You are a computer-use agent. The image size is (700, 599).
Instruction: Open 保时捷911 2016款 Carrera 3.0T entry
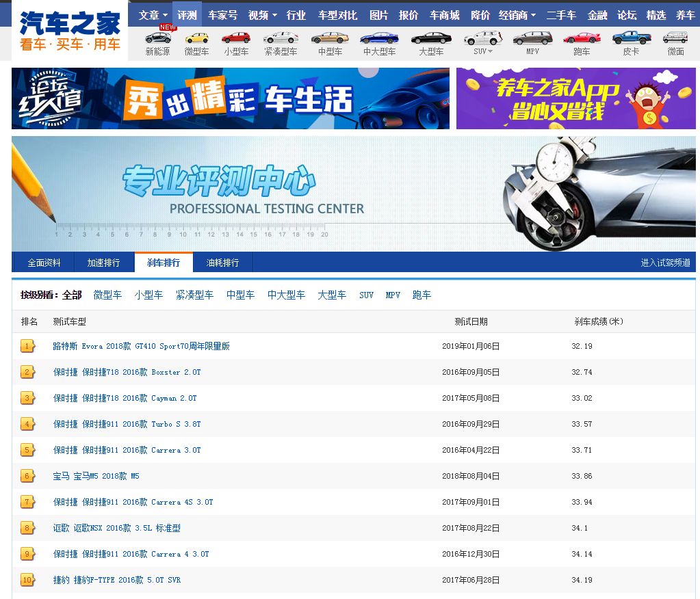(127, 450)
